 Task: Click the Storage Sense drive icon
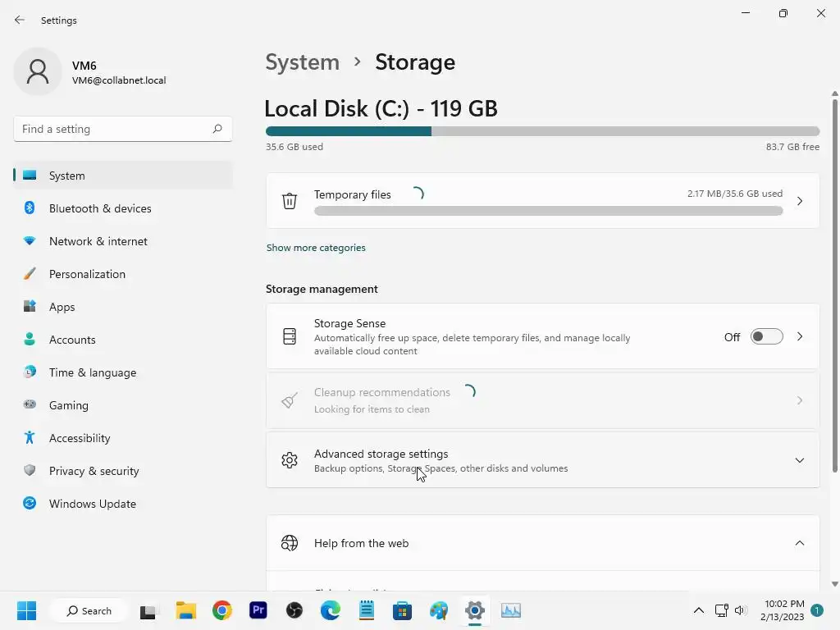click(x=290, y=336)
